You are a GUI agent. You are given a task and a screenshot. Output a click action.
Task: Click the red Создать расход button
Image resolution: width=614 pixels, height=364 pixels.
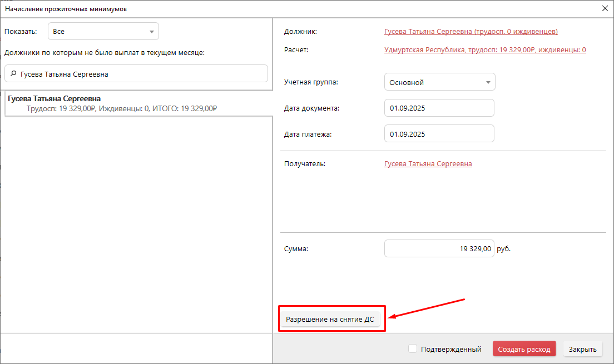click(x=524, y=349)
